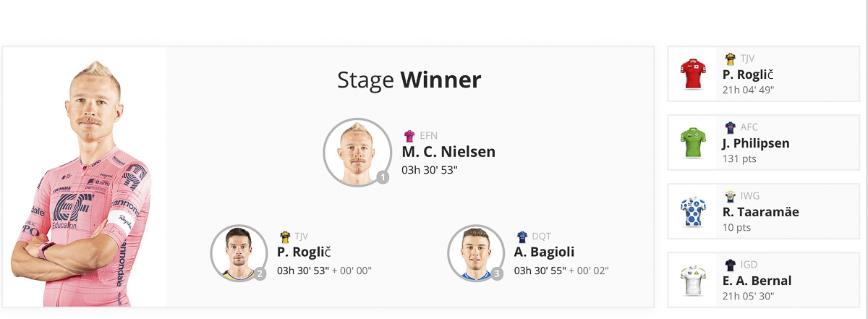Click the green points jersey icon
Viewport: 868px width, 319px height.
click(693, 143)
